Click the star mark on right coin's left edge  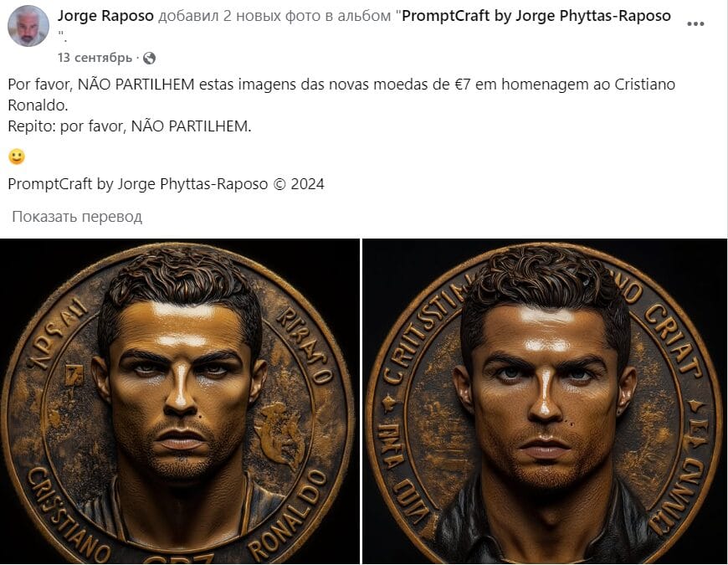pyautogui.click(x=388, y=403)
